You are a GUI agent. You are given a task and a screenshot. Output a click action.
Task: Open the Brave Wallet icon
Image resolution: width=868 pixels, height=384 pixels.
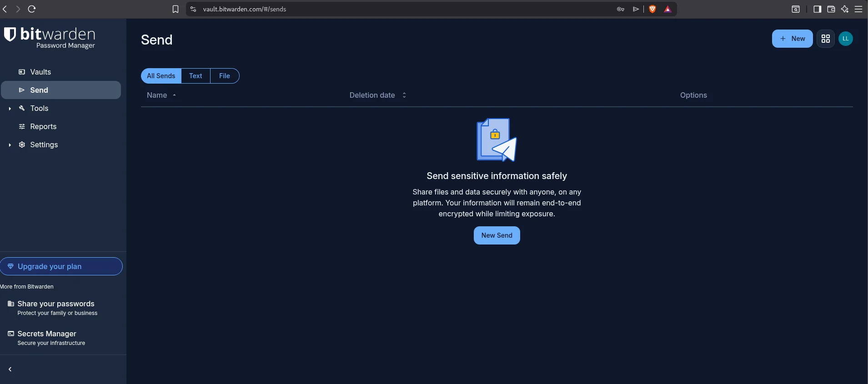831,9
